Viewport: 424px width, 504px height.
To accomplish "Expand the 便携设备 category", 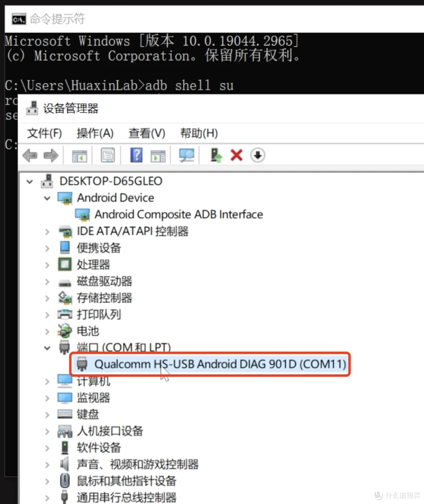I will point(47,248).
